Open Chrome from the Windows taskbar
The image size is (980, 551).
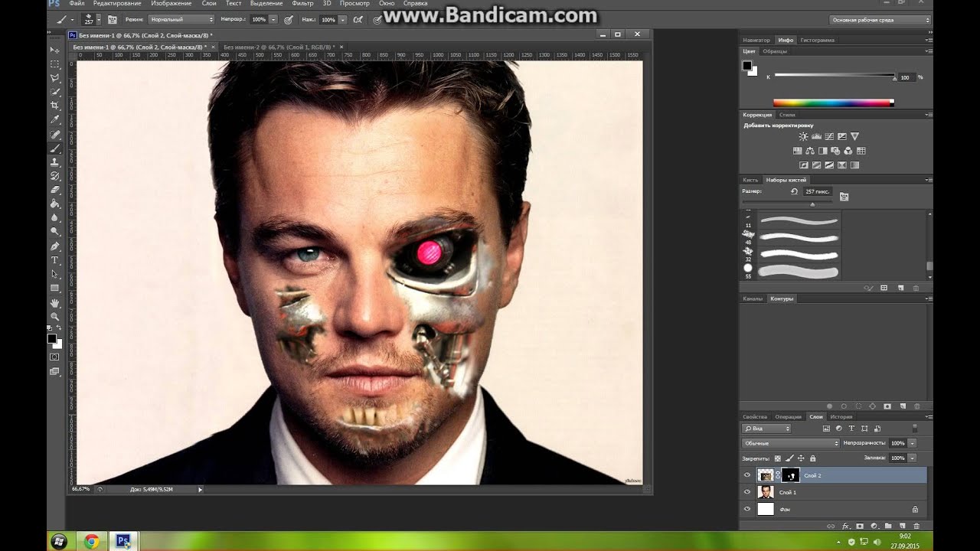pyautogui.click(x=91, y=541)
